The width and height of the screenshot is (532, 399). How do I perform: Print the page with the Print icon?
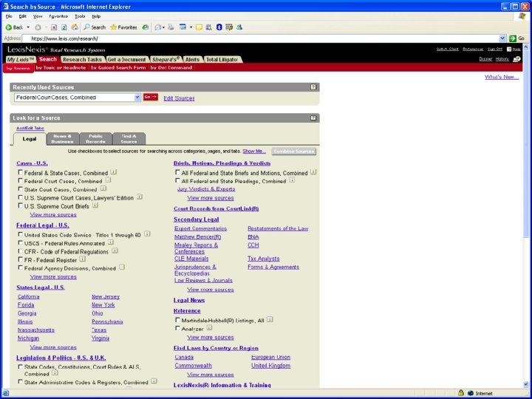click(x=171, y=27)
